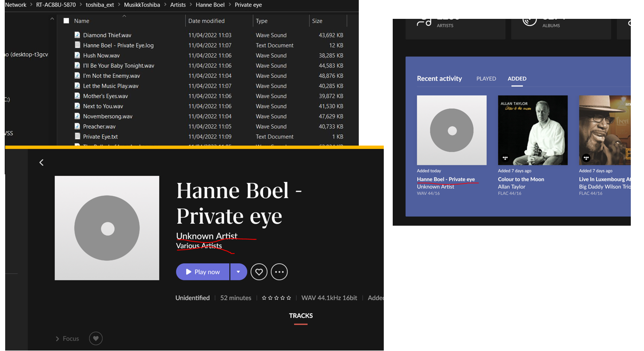Click the file icon of Next to You.wav
Image resolution: width=644 pixels, height=351 pixels.
point(77,106)
